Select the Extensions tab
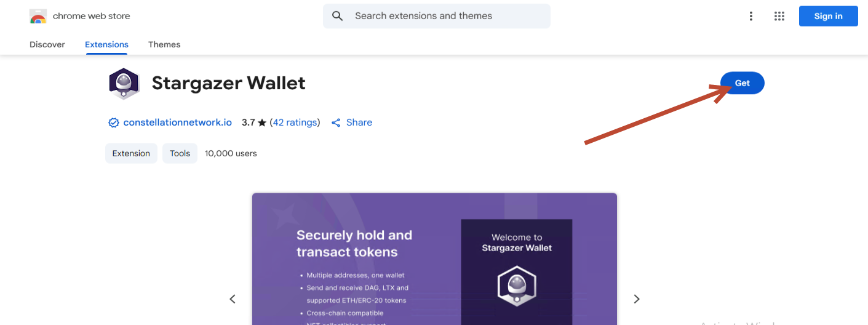This screenshot has width=868, height=325. point(106,44)
